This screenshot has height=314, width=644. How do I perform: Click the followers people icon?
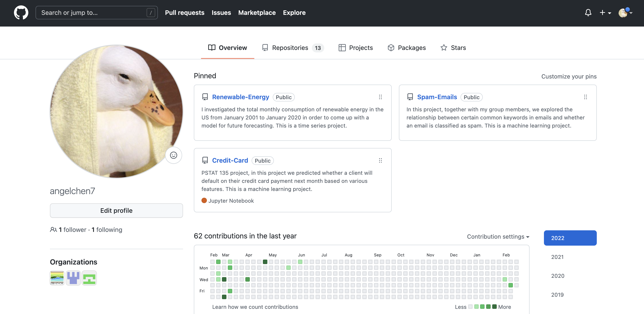point(53,229)
